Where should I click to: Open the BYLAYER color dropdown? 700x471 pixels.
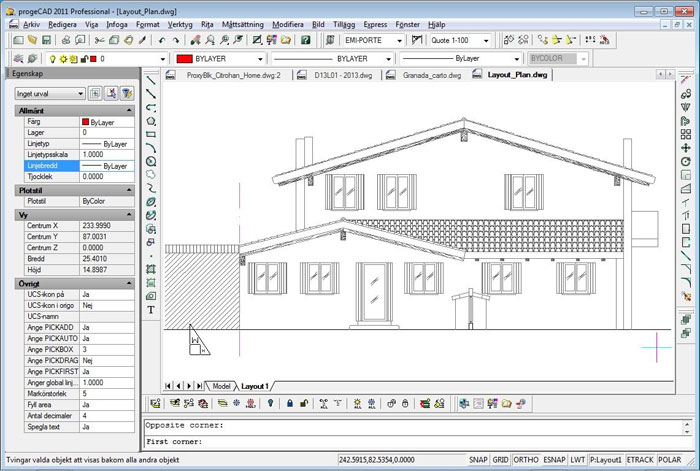pos(260,59)
